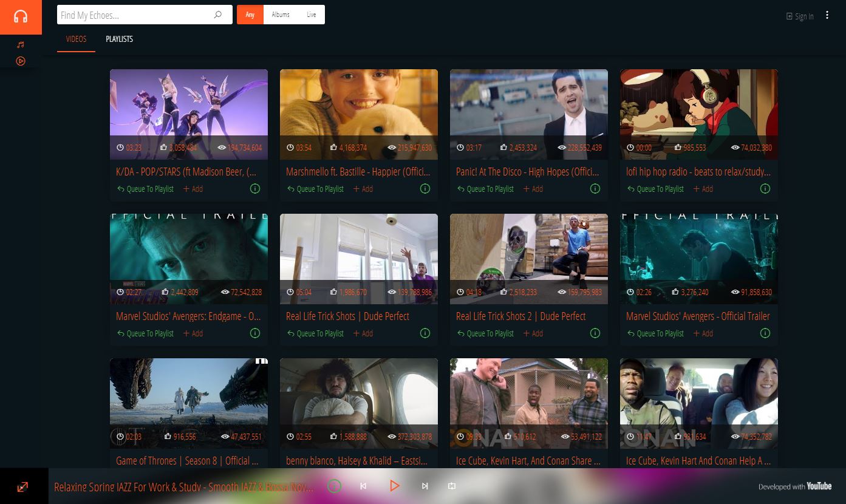Switch to the Playlists tab

[x=119, y=39]
